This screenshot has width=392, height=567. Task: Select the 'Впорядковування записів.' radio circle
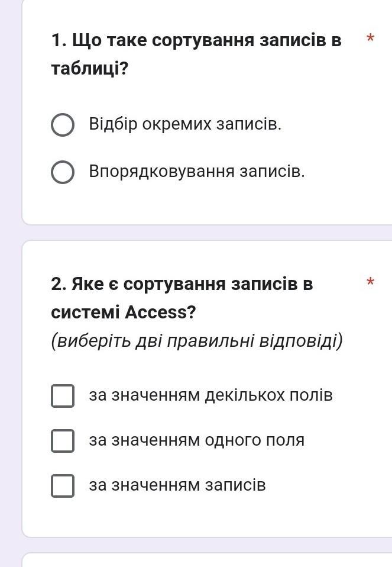tap(63, 172)
